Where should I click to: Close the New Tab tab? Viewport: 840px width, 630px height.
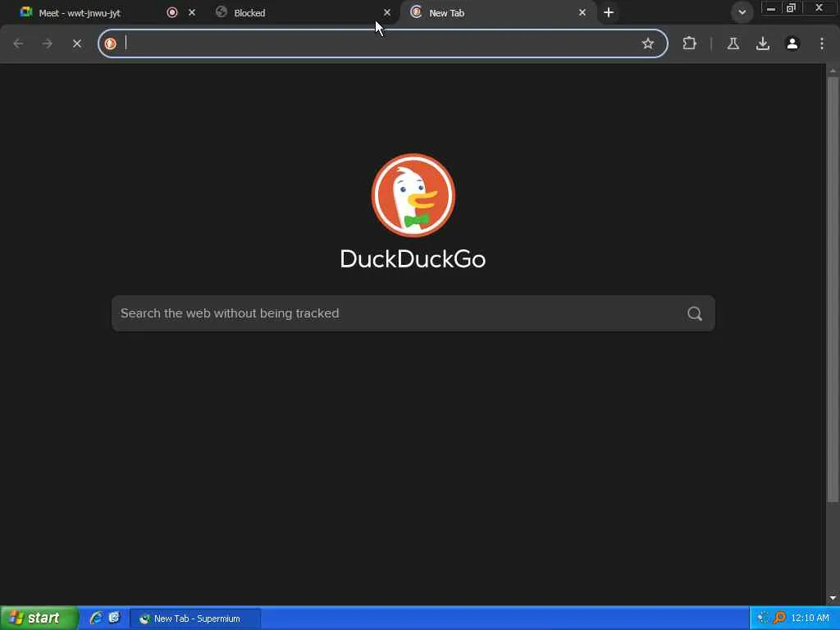coord(582,12)
